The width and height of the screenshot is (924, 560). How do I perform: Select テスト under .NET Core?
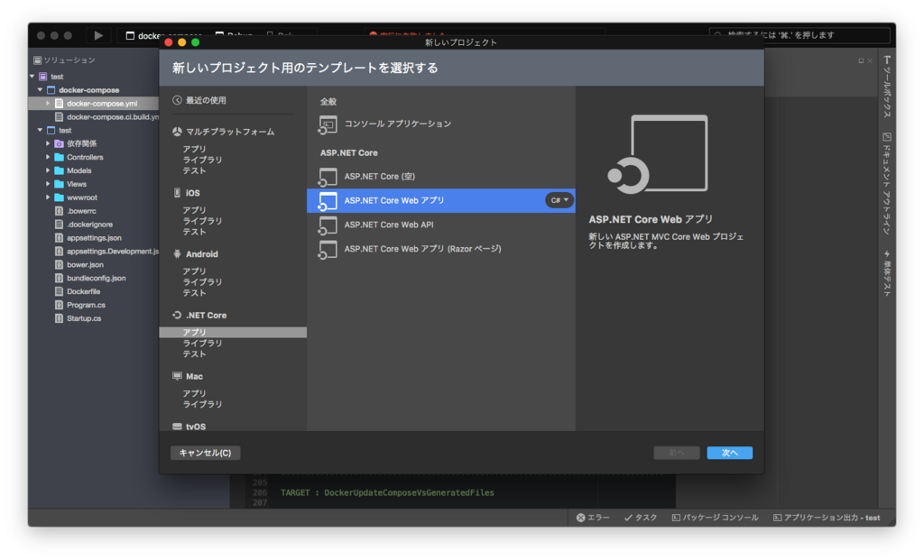(x=195, y=354)
